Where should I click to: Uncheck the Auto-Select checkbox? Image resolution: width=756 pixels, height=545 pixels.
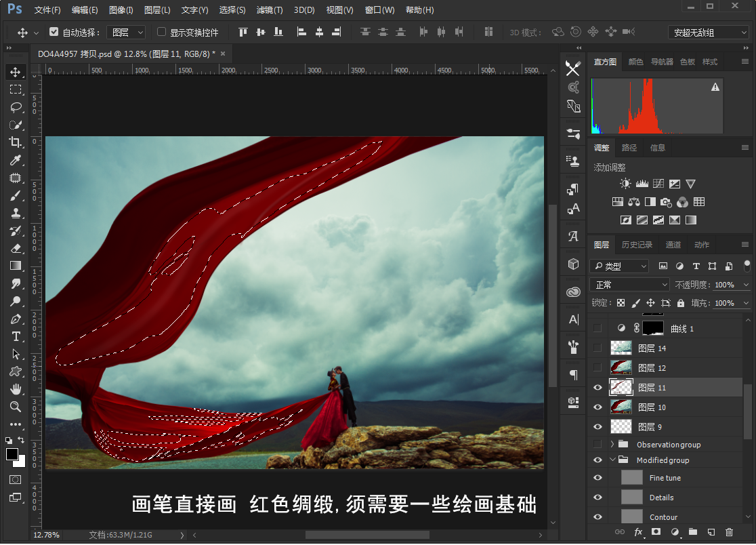(54, 32)
